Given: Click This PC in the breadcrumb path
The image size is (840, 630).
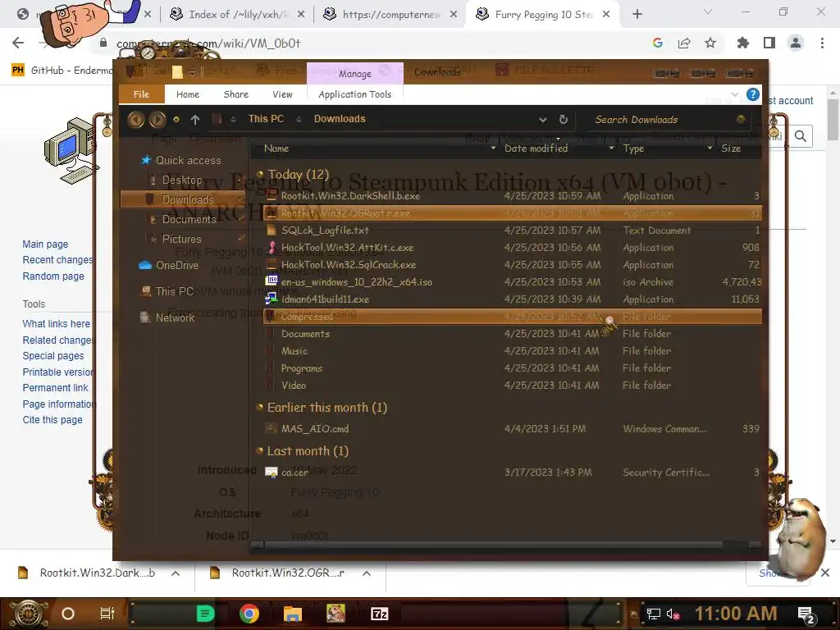Looking at the screenshot, I should coord(266,119).
